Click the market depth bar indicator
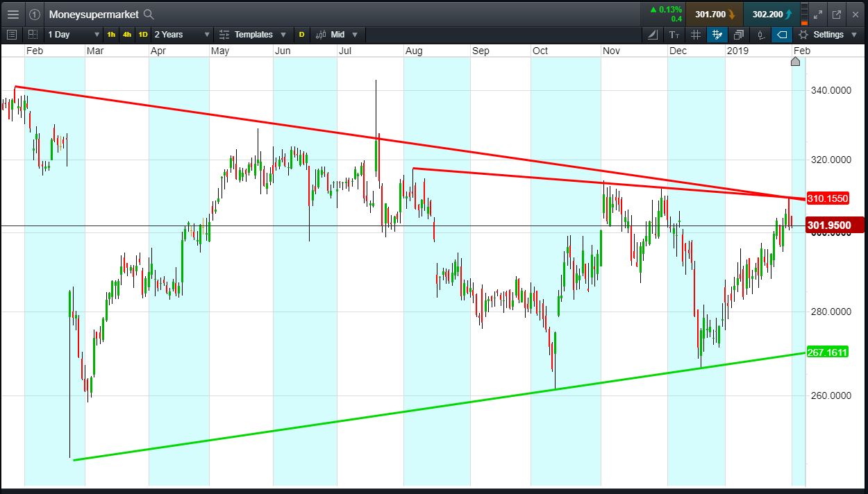 tap(804, 14)
